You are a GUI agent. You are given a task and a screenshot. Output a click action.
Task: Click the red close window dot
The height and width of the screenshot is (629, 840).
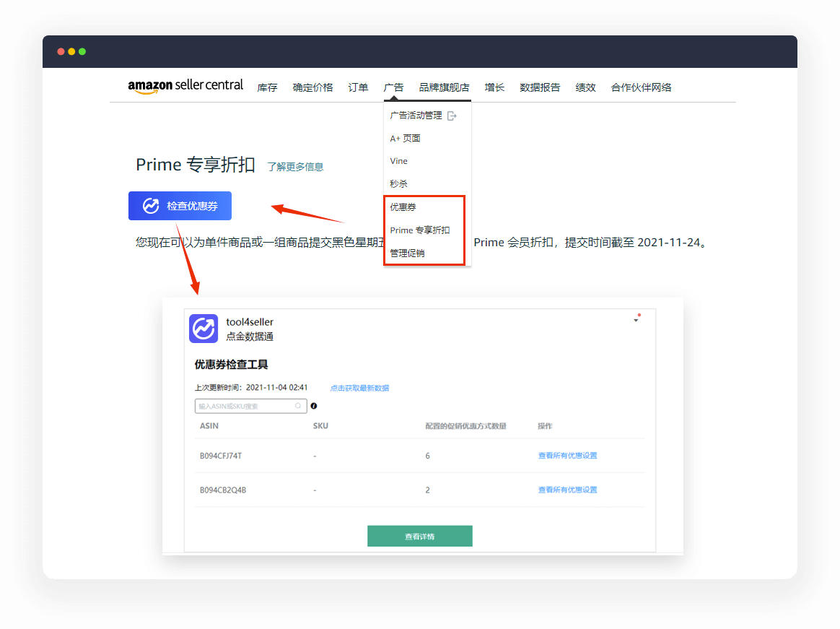[61, 51]
